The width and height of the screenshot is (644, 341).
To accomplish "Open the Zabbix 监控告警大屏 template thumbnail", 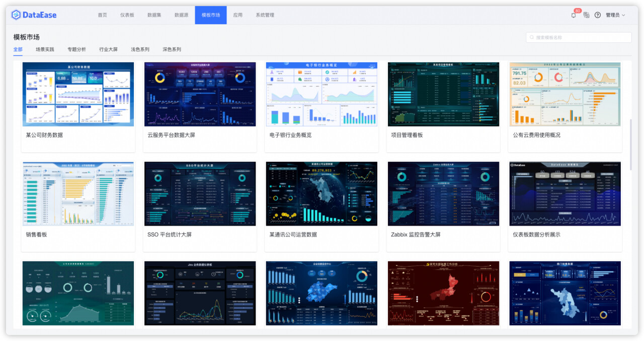I will (443, 193).
